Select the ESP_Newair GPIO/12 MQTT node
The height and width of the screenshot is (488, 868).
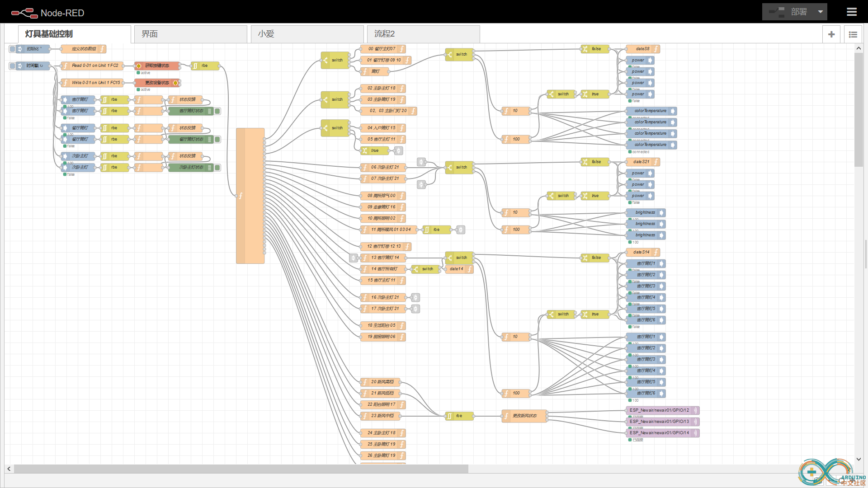click(x=663, y=410)
